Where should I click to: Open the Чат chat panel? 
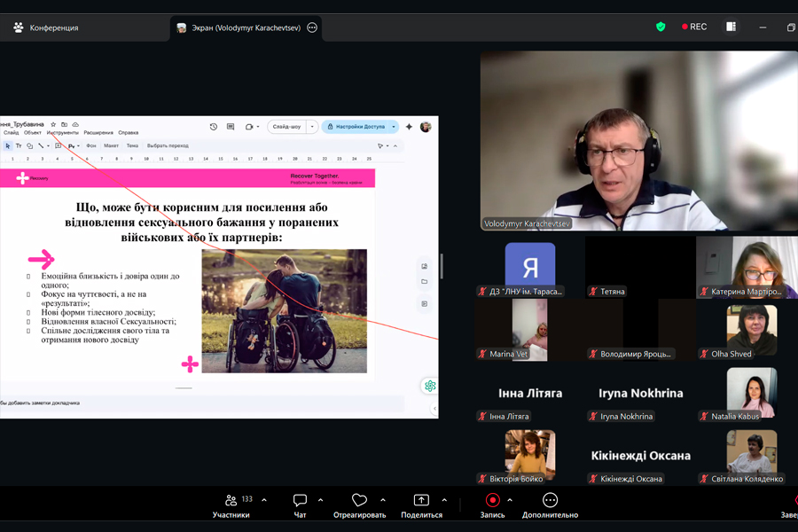coord(300,501)
